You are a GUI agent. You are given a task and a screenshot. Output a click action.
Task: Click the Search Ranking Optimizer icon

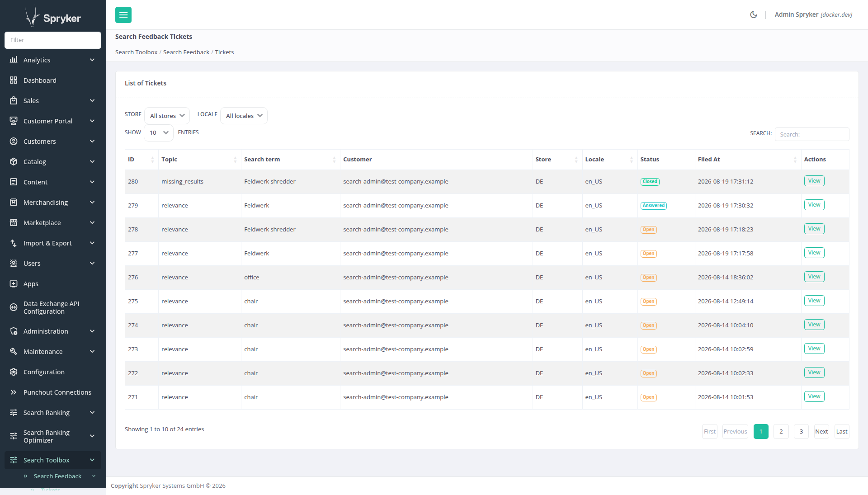point(14,436)
